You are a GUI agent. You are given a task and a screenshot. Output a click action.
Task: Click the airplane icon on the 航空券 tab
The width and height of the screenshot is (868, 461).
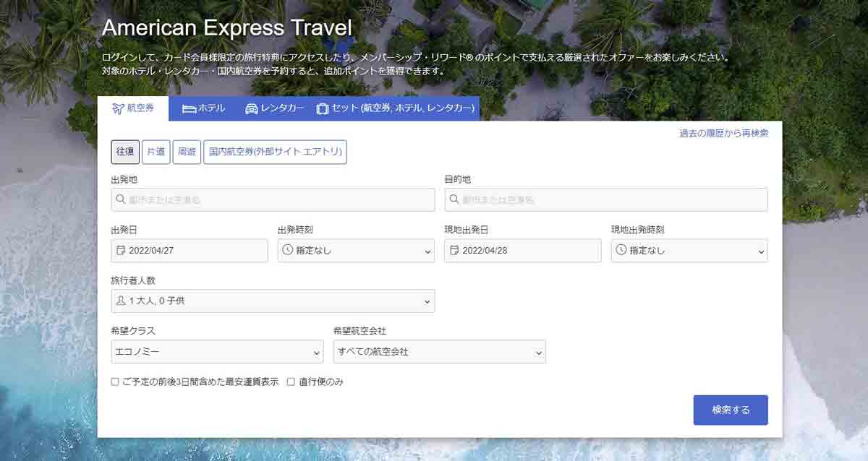[x=118, y=108]
